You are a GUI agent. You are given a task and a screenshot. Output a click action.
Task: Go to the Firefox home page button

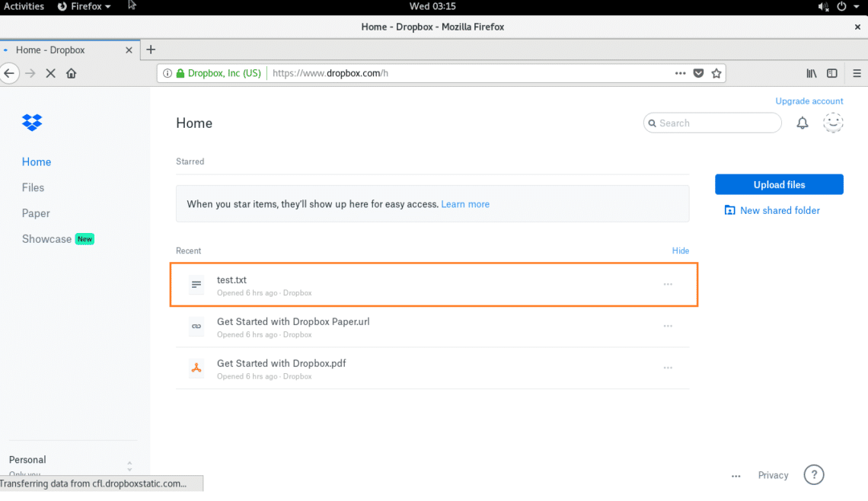pos(71,73)
